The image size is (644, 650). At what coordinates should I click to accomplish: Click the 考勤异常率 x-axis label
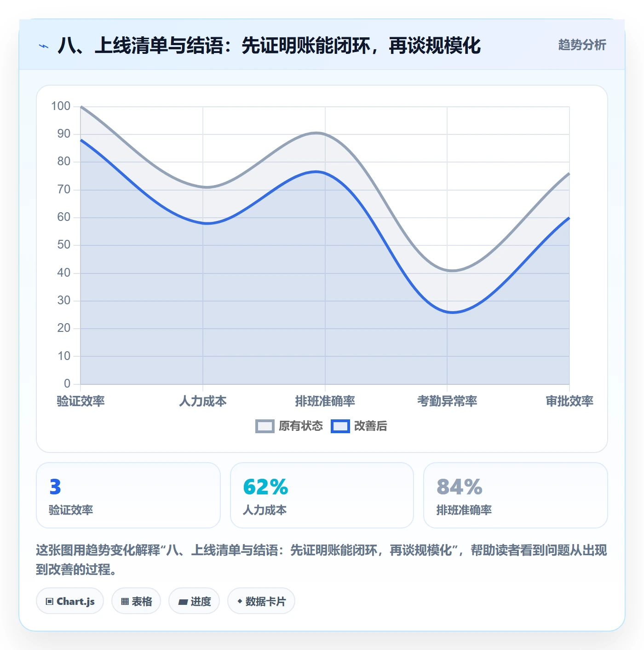447,401
